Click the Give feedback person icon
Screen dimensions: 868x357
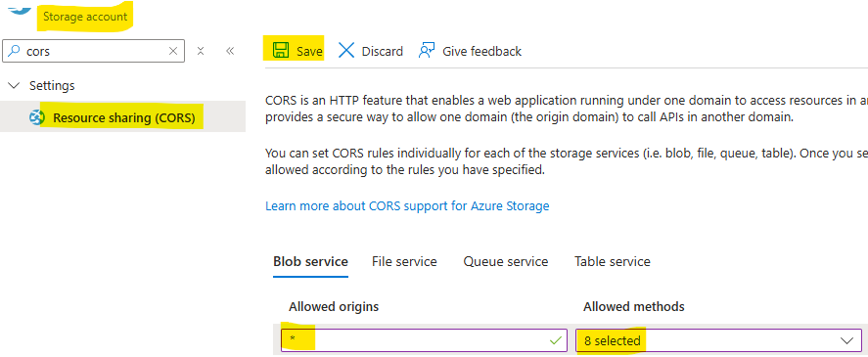tap(427, 50)
